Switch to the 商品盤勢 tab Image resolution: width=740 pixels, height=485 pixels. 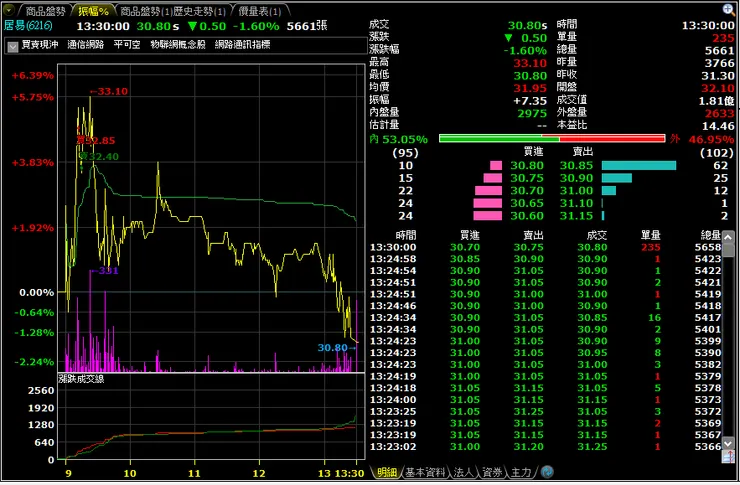[45, 10]
